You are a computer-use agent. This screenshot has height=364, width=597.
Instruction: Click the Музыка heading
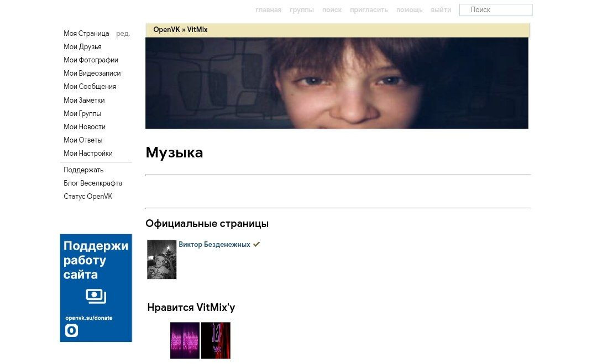pos(174,153)
